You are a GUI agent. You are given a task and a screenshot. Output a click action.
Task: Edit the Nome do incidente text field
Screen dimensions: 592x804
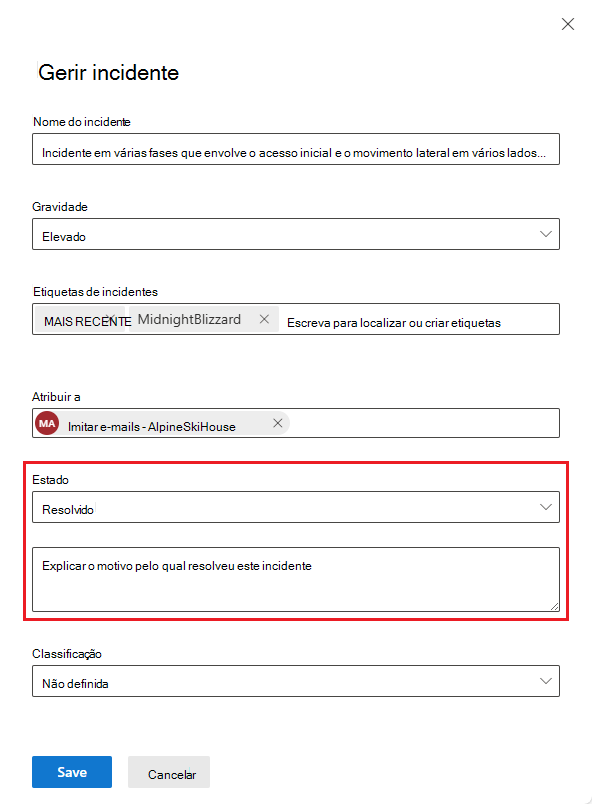[296, 148]
